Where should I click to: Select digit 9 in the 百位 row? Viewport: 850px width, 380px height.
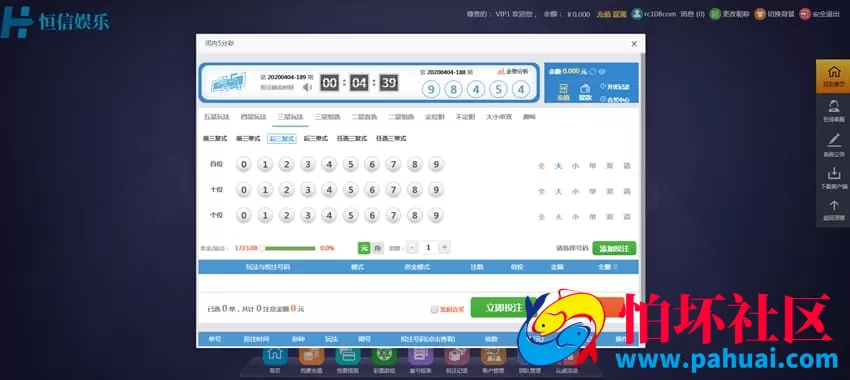[x=436, y=164]
